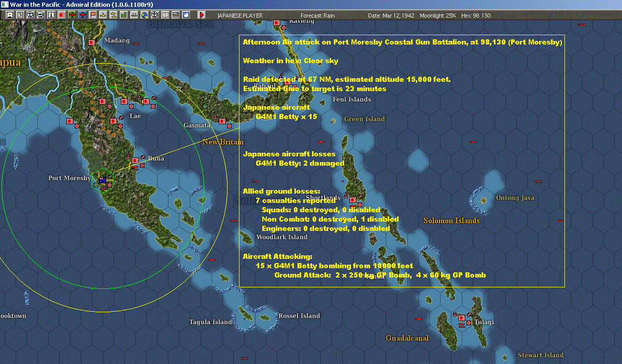
Task: Select the Japanese flag at Shortlands
Action: [x=353, y=200]
